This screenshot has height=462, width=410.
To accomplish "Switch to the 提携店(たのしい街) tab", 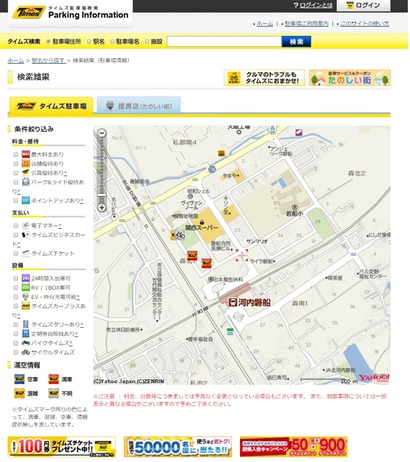I will 139,106.
